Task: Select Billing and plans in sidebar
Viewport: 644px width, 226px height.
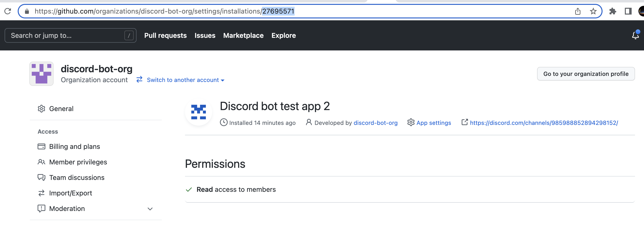Action: click(74, 146)
